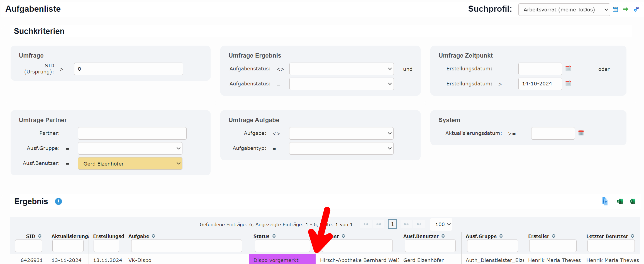Open the Aufgabentyp dropdown
This screenshot has height=264, width=644.
[x=341, y=149]
